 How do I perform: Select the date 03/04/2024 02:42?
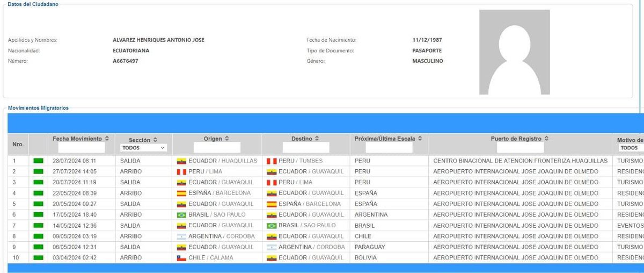point(74,257)
